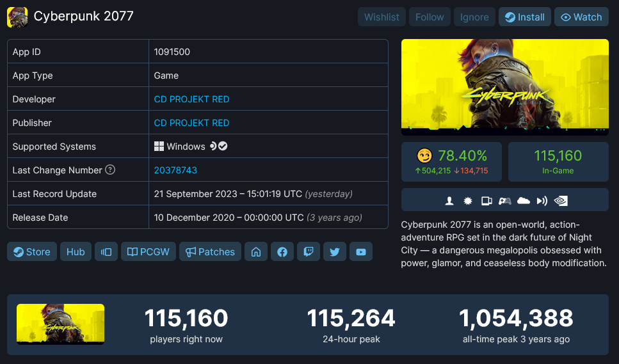
Task: Click the NVIDIA feature icon
Action: [561, 201]
